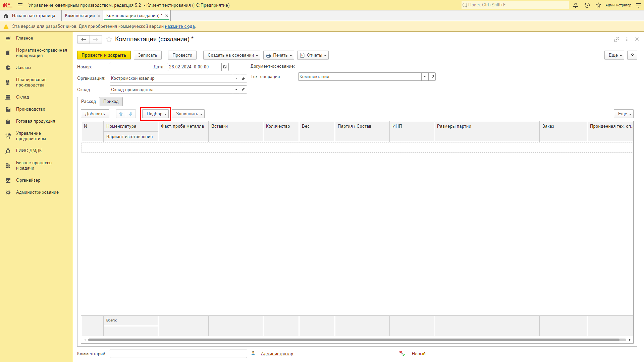The height and width of the screenshot is (362, 644).
Task: Expand the Тех. операция dropdown arrow
Action: (425, 76)
